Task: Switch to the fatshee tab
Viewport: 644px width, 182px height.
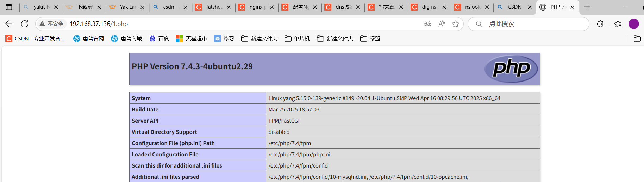Action: pyautogui.click(x=214, y=7)
